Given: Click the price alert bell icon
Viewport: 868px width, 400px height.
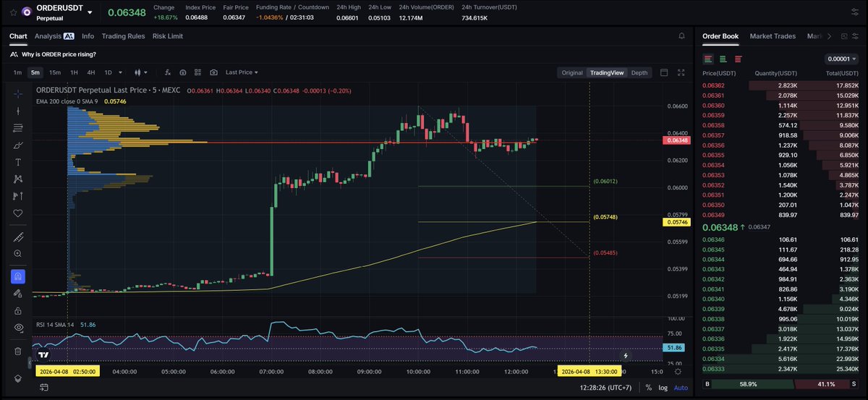Looking at the screenshot, I should tap(681, 35).
